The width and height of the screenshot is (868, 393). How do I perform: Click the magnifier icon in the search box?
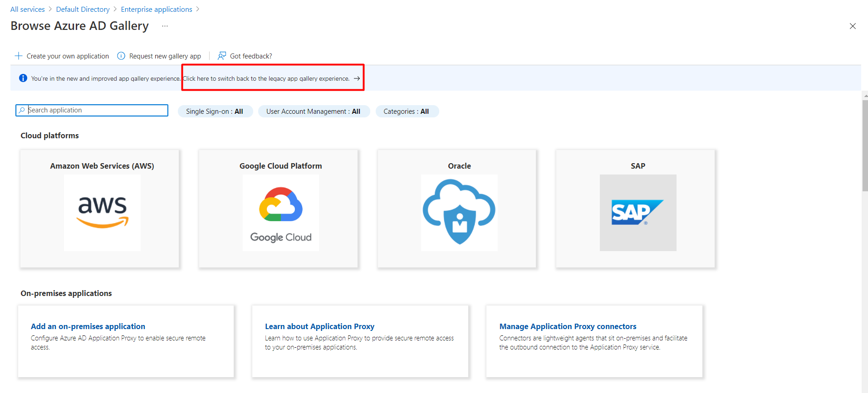(22, 110)
